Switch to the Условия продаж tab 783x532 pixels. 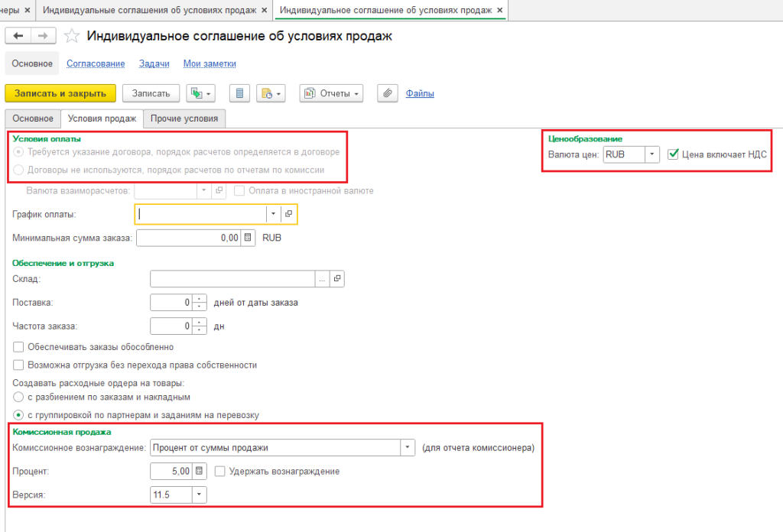click(102, 118)
